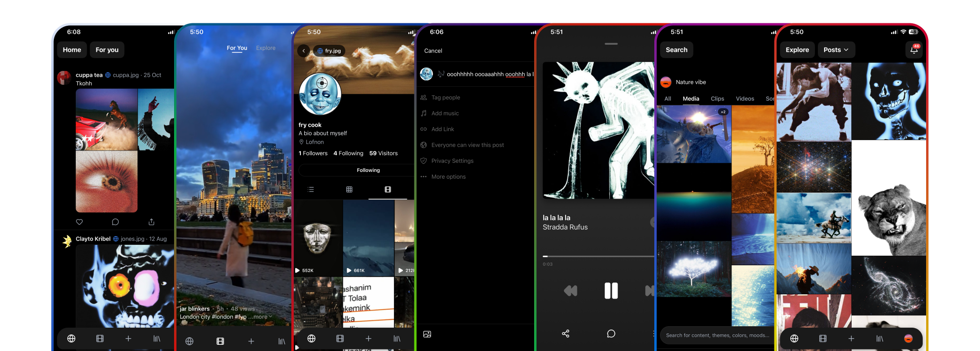Image resolution: width=980 pixels, height=351 pixels.
Task: Tap plus icon on fry cook profile bar
Action: click(369, 339)
